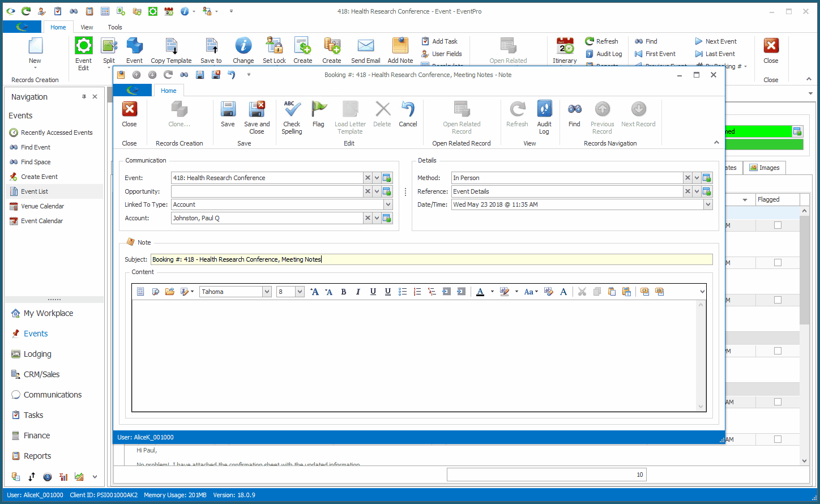Apply italic formatting in content toolbar
Screen dimensions: 820x504
tap(358, 292)
